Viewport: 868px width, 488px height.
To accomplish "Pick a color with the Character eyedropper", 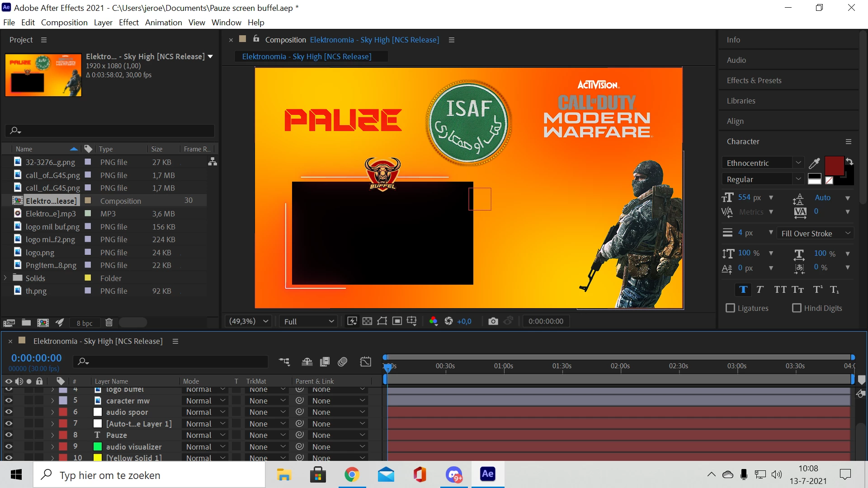I will tap(814, 163).
